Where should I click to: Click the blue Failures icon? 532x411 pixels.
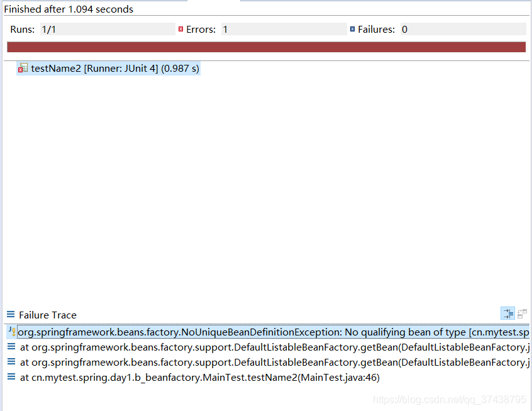pyautogui.click(x=353, y=29)
